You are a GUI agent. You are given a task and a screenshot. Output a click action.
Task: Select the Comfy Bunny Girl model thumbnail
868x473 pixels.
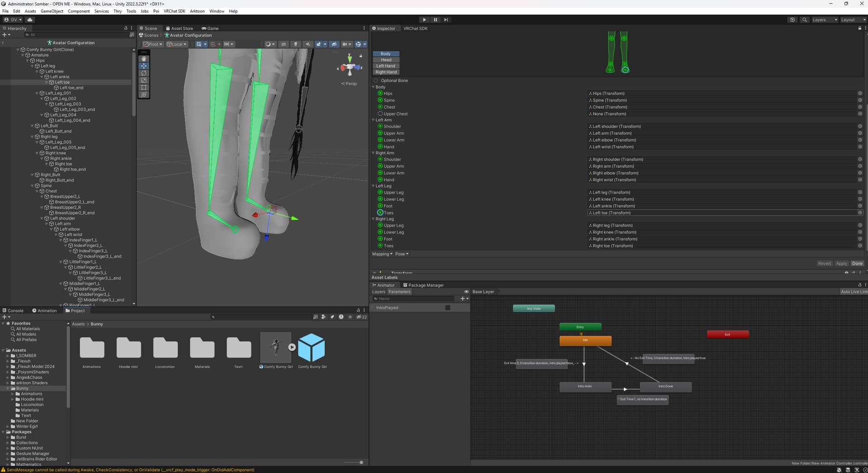click(x=276, y=347)
